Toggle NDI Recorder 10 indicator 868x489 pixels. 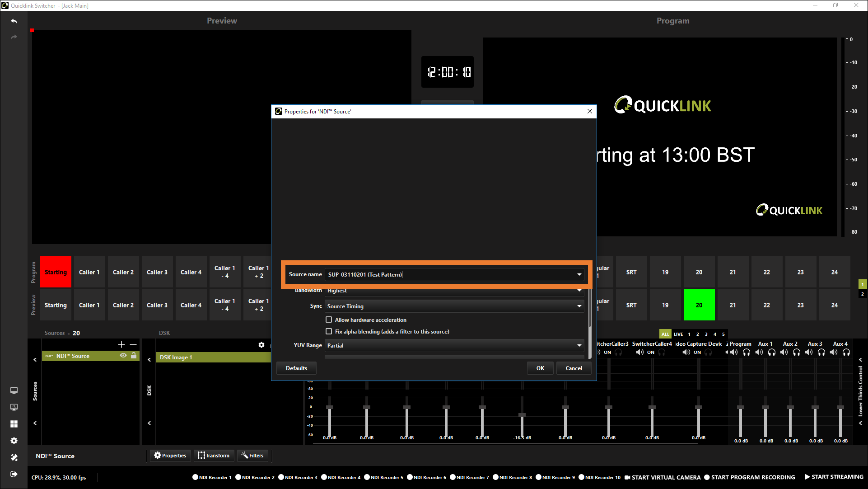(581, 477)
